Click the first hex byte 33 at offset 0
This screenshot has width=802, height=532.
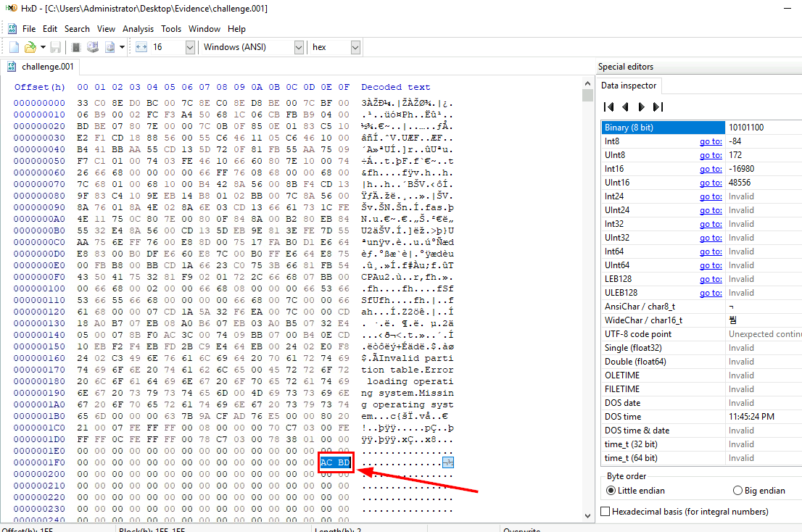83,103
